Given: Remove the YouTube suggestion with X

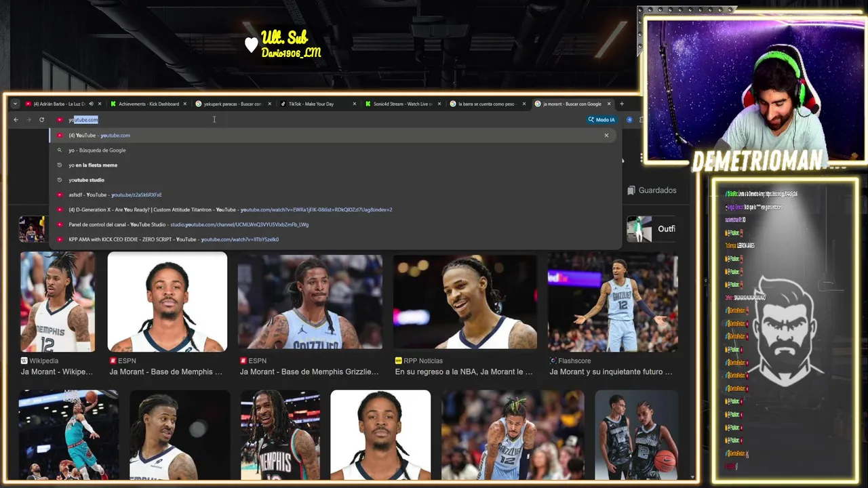Looking at the screenshot, I should pyautogui.click(x=606, y=136).
